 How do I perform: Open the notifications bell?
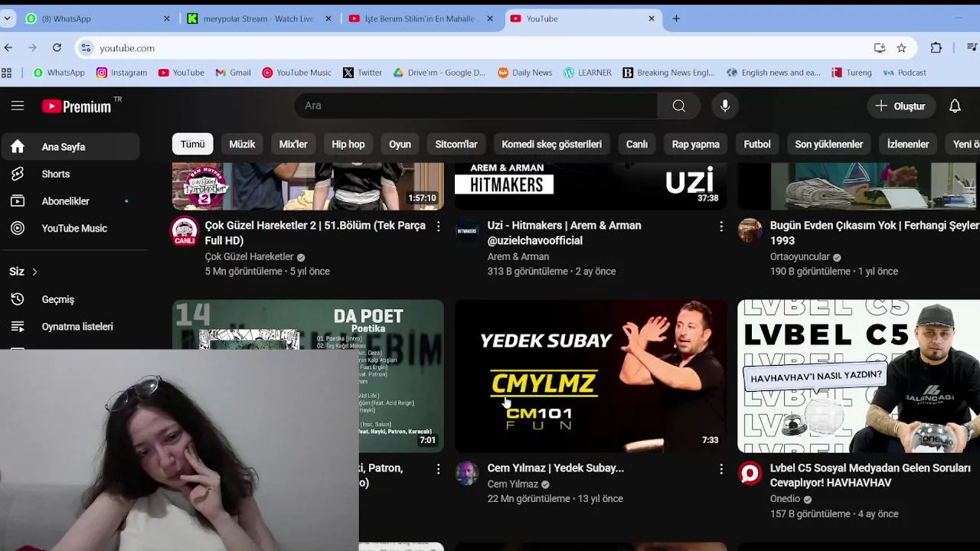tap(955, 106)
